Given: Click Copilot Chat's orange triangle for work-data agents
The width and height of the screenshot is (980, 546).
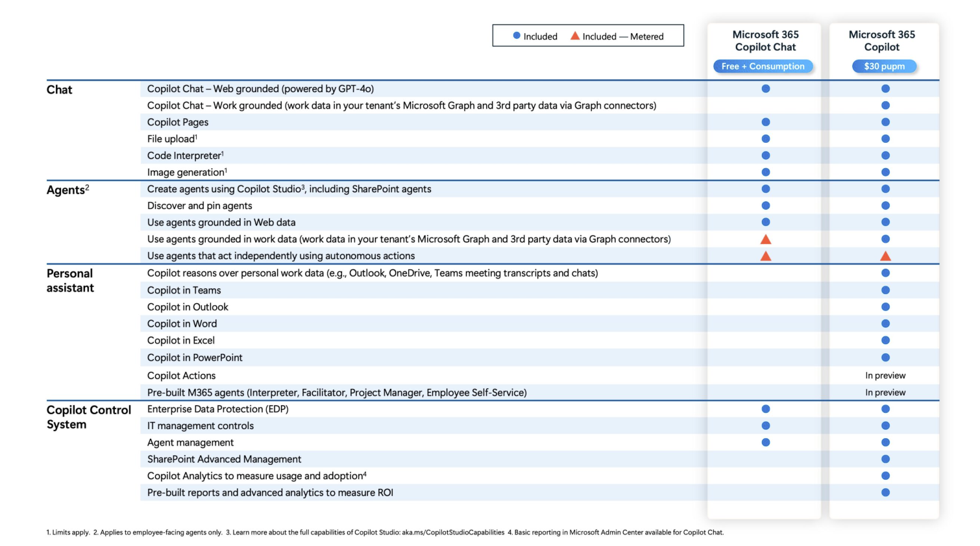Looking at the screenshot, I should [x=766, y=240].
